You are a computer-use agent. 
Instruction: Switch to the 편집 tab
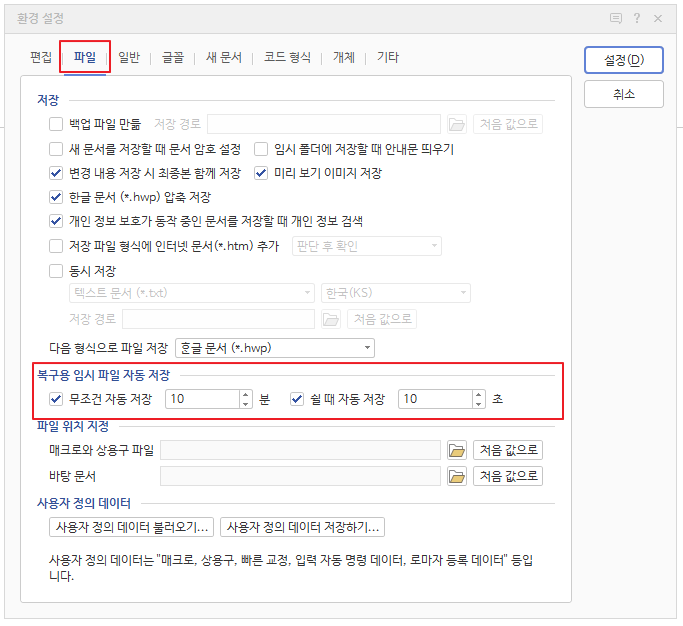[41, 57]
